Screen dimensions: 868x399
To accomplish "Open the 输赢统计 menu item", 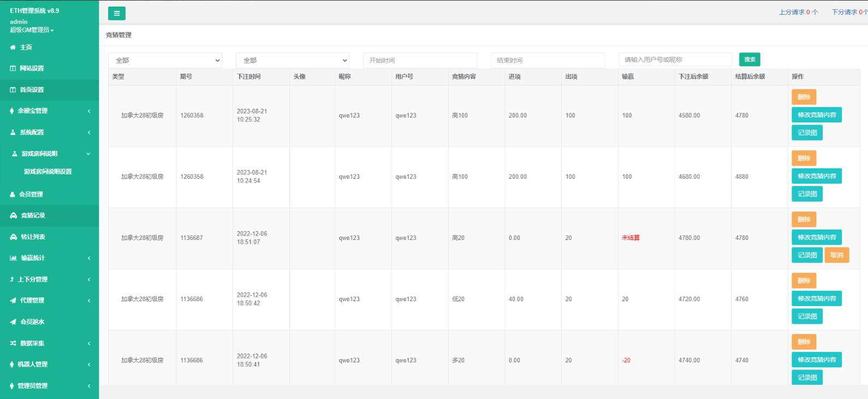I will click(33, 258).
